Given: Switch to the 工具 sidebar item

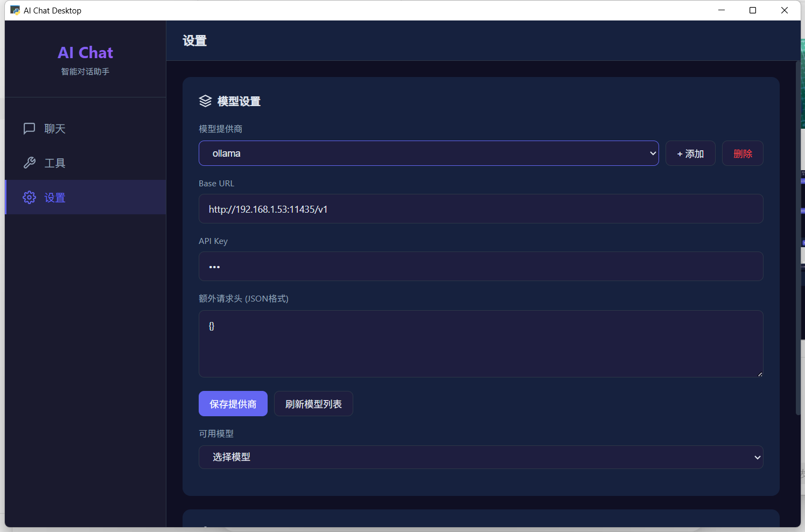Looking at the screenshot, I should point(54,163).
